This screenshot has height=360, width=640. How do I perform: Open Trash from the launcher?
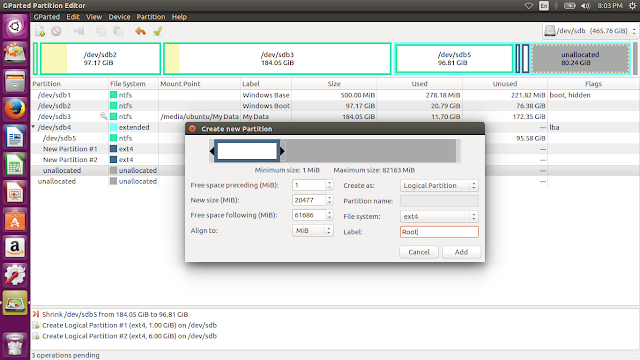15,345
